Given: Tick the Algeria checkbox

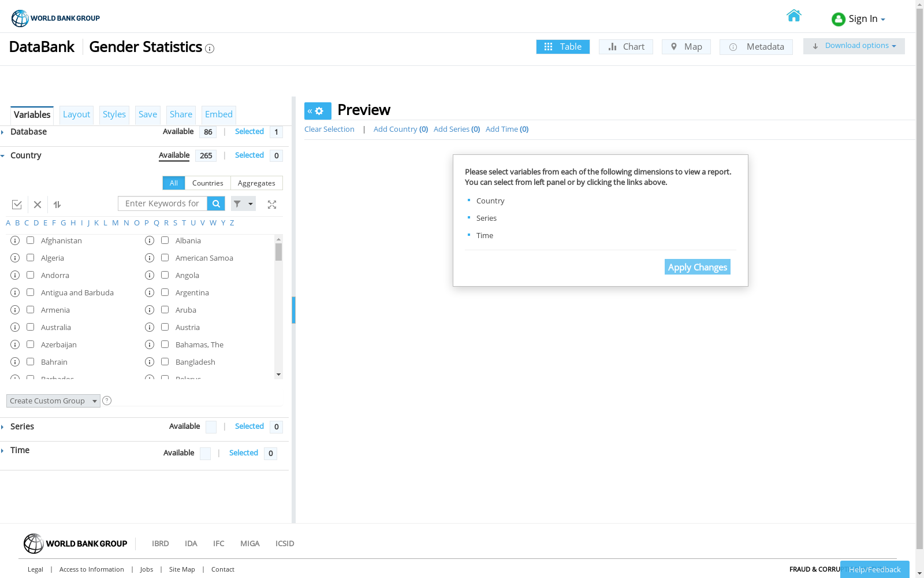Looking at the screenshot, I should [x=31, y=258].
